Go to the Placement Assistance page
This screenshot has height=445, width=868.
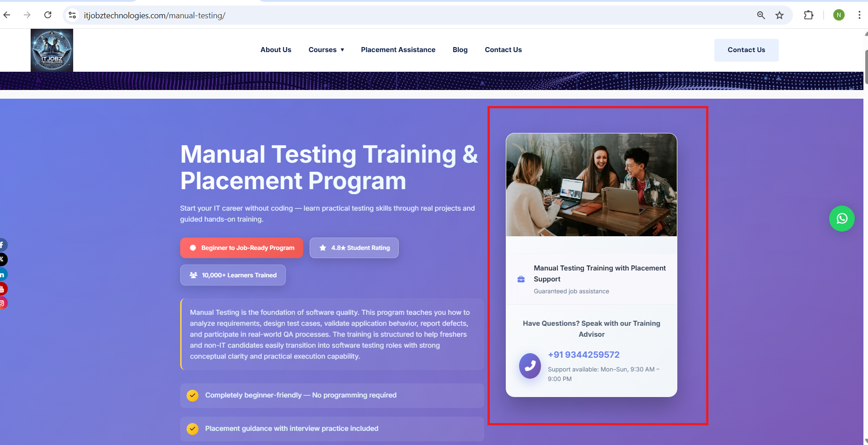(x=398, y=50)
